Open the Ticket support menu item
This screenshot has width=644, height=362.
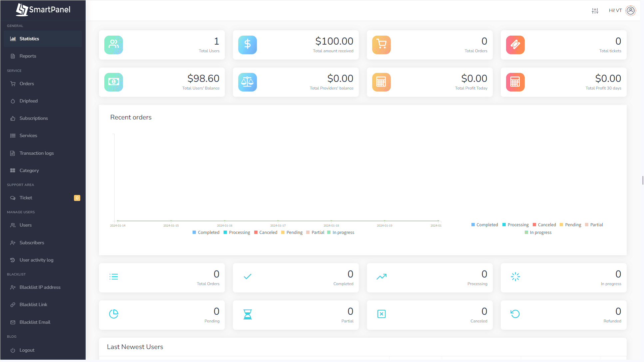(26, 198)
